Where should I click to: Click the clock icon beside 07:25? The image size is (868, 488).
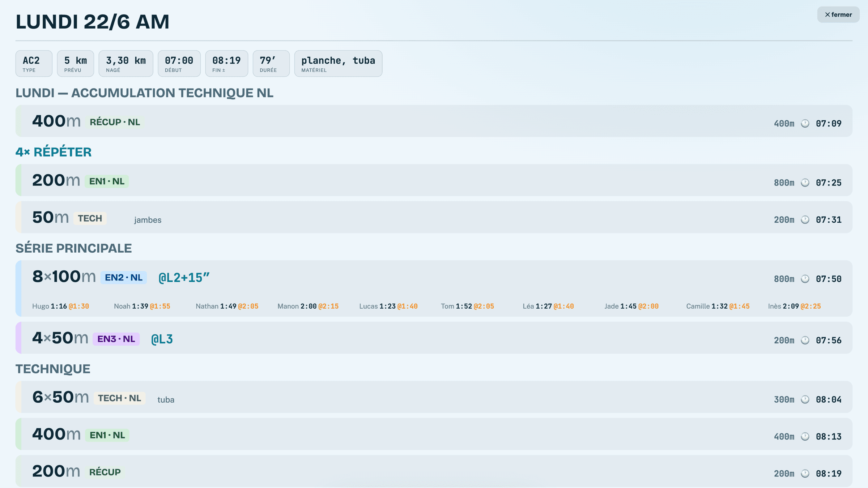point(805,183)
